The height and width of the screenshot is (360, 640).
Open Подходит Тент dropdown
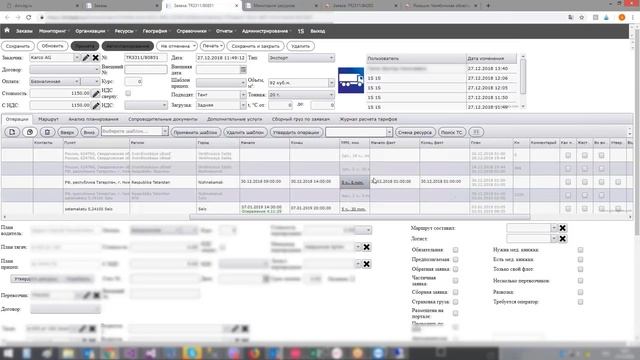coord(243,95)
